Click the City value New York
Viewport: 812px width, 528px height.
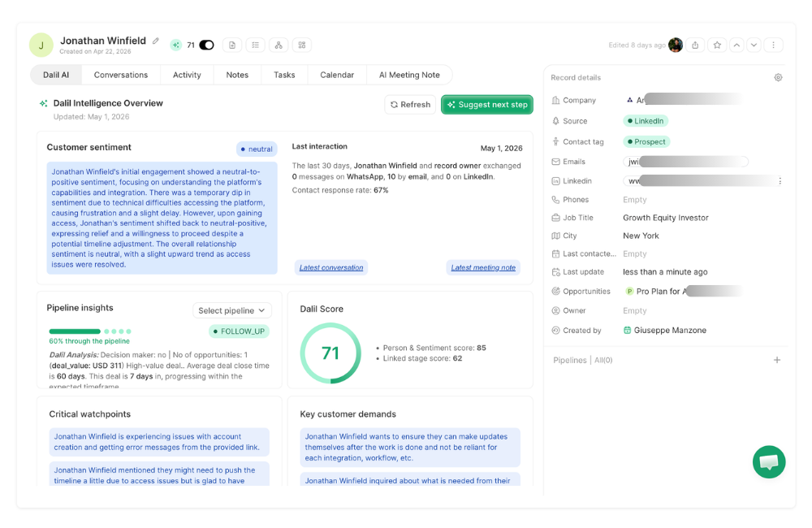point(641,236)
